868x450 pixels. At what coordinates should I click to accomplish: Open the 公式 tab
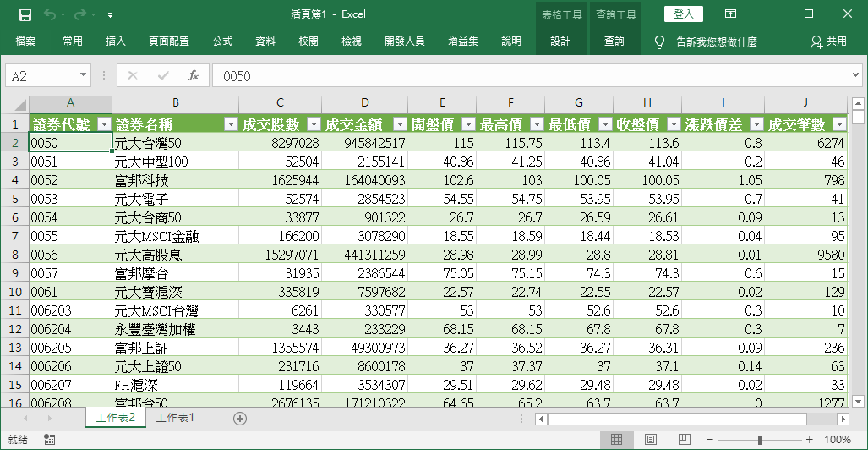pyautogui.click(x=222, y=41)
